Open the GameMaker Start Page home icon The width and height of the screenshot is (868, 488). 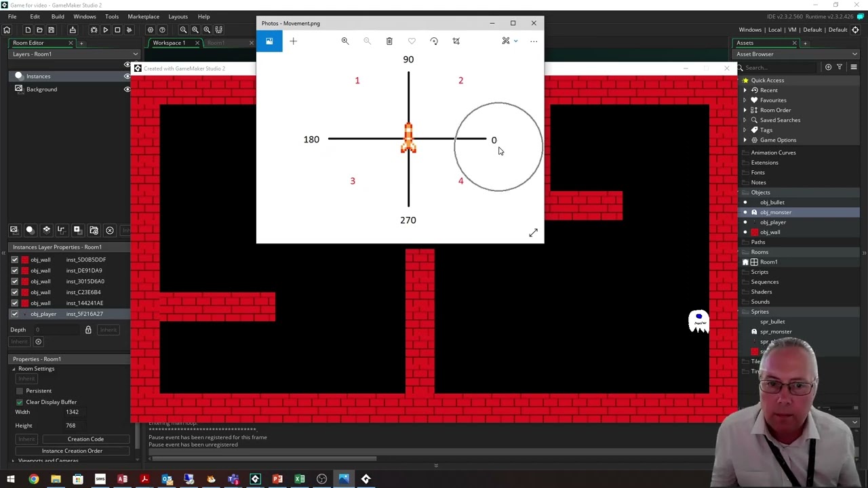(x=7, y=30)
